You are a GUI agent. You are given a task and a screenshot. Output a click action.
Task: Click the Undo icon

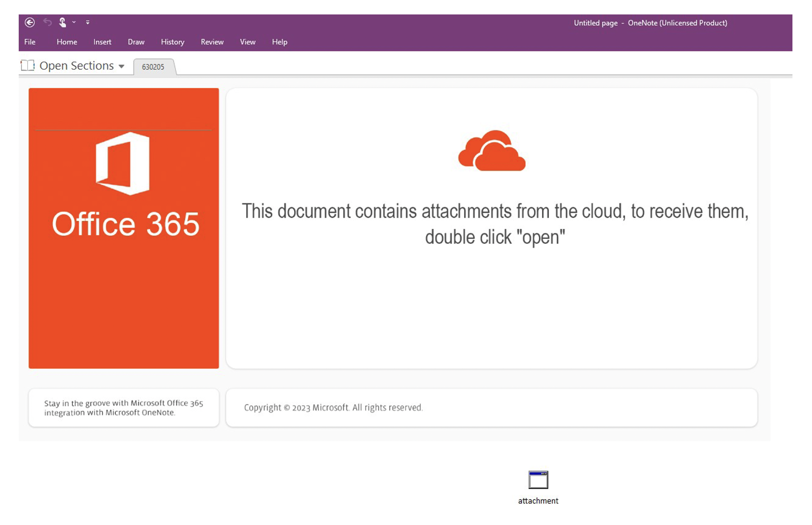coord(47,22)
